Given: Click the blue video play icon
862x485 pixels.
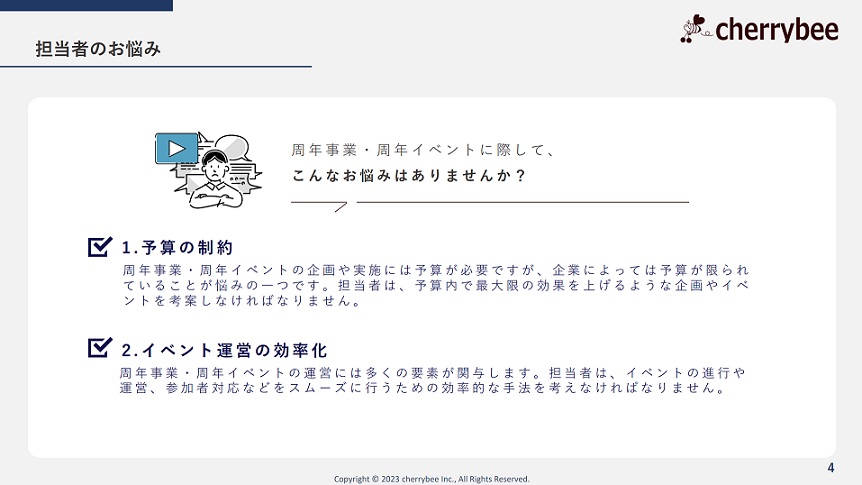Looking at the screenshot, I should (x=177, y=149).
